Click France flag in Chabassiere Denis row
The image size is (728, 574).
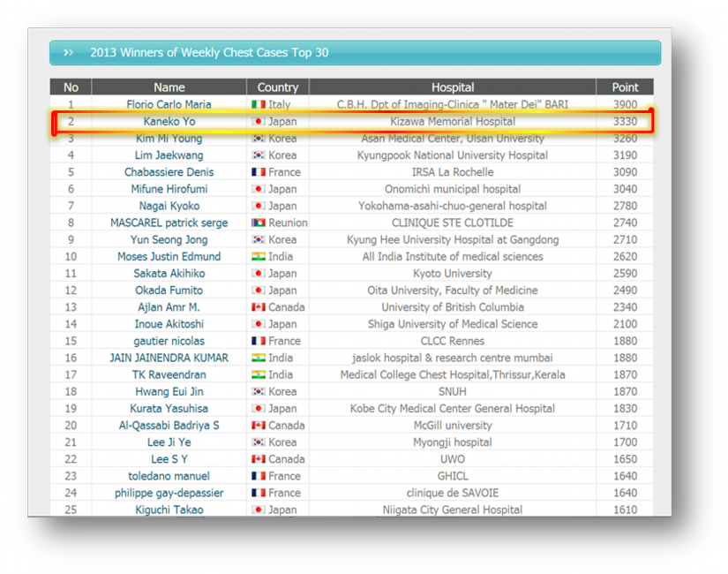(259, 172)
